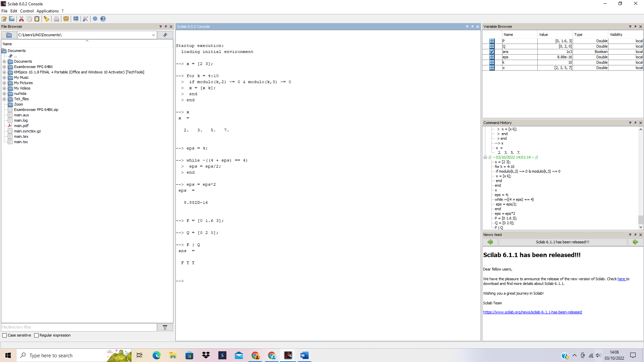Select 'P | Q' in Command History
This screenshot has height=362, width=644.
point(499,228)
